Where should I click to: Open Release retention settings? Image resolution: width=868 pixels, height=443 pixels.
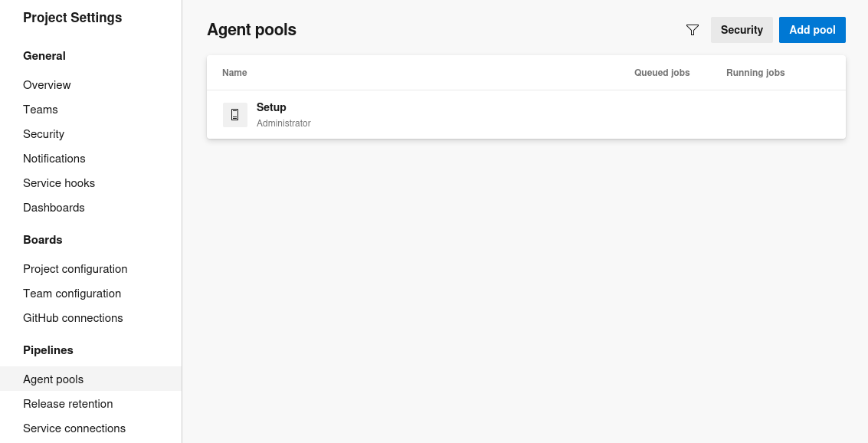point(68,404)
